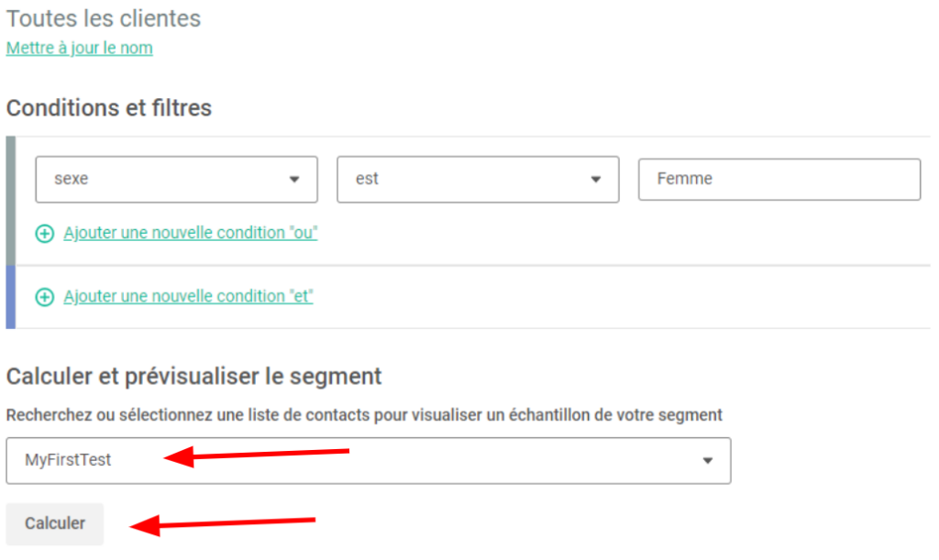Click the plus icon beside the "et" condition
Image resolution: width=939 pixels, height=560 pixels.
45,297
